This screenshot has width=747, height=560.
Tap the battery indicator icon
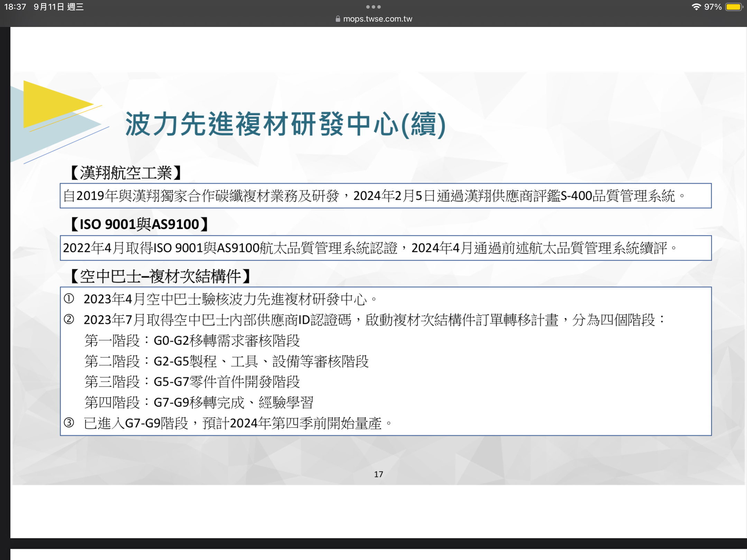click(x=734, y=7)
